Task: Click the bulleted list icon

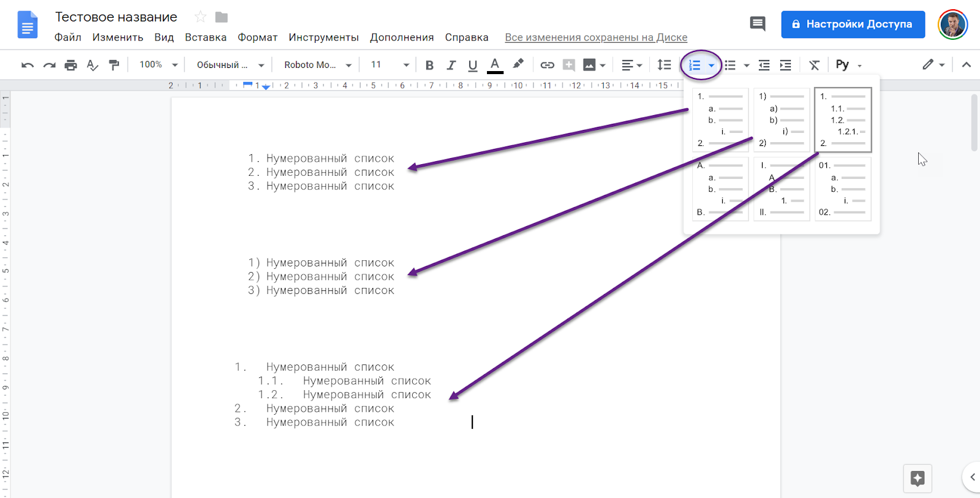Action: click(730, 65)
